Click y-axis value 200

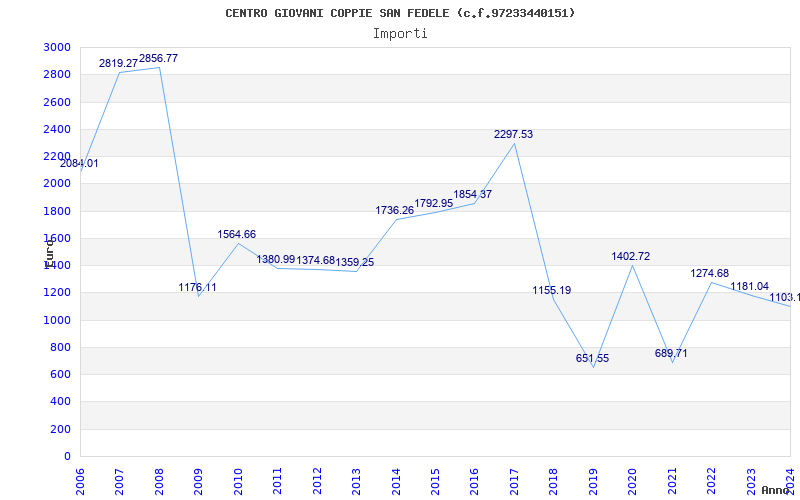coord(60,430)
